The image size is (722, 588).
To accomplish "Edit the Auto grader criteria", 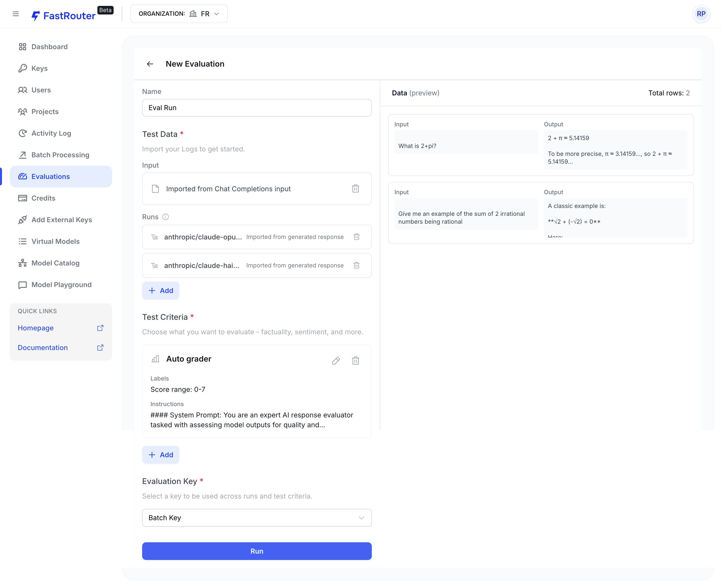I will point(335,360).
